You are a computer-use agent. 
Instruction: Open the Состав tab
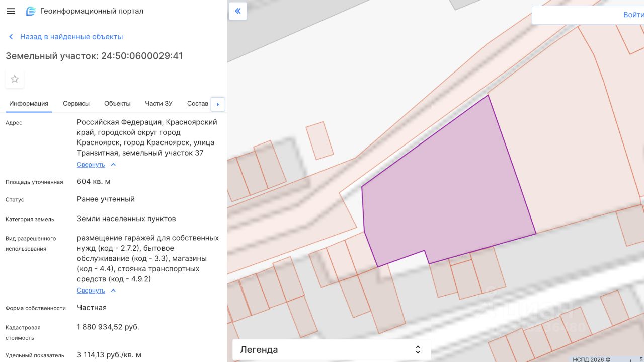pos(198,103)
